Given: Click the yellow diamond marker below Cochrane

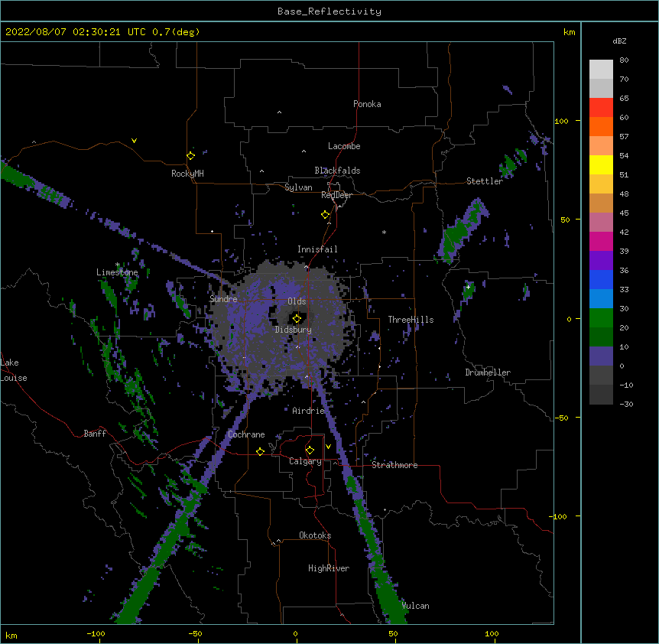Looking at the screenshot, I should point(260,451).
